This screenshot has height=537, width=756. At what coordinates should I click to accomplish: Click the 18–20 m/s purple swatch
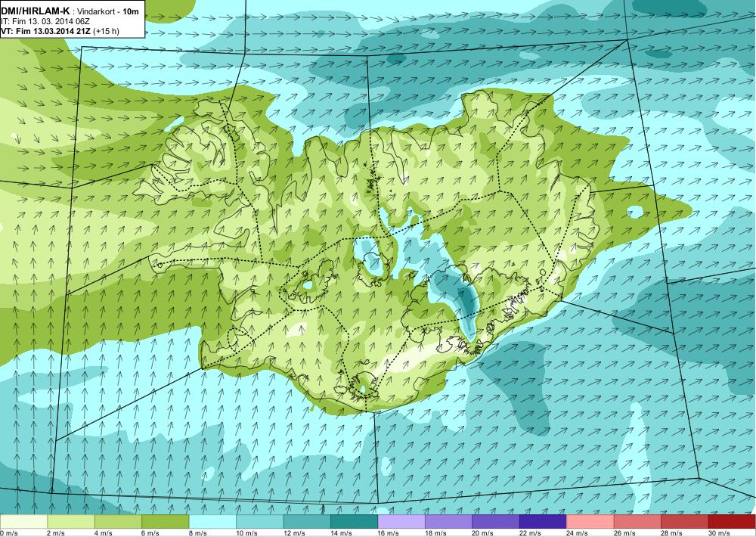(449, 522)
